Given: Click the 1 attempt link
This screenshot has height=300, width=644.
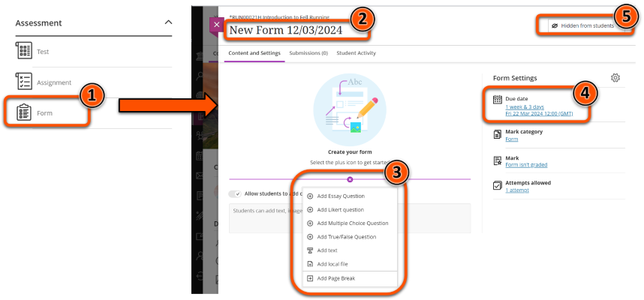Looking at the screenshot, I should pos(516,190).
